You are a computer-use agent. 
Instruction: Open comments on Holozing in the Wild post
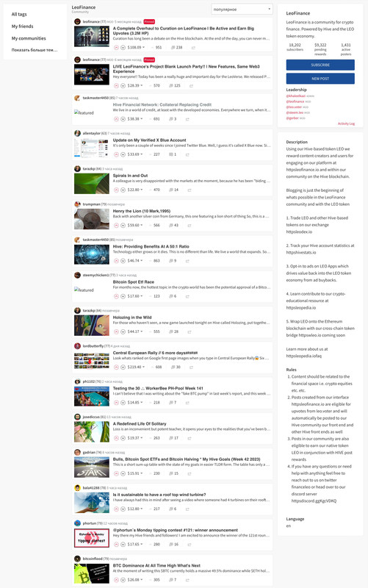(174, 331)
